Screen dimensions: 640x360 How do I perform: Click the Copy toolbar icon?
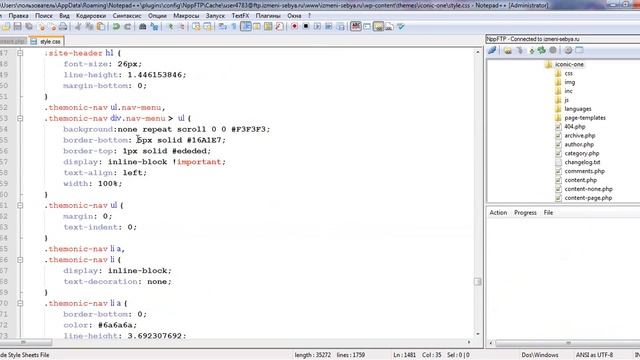[x=89, y=27]
